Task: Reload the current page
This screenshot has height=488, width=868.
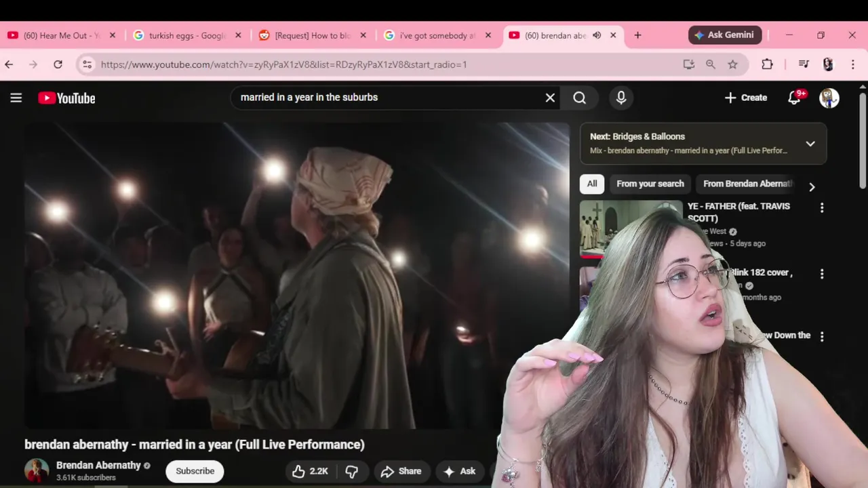Action: (58, 64)
